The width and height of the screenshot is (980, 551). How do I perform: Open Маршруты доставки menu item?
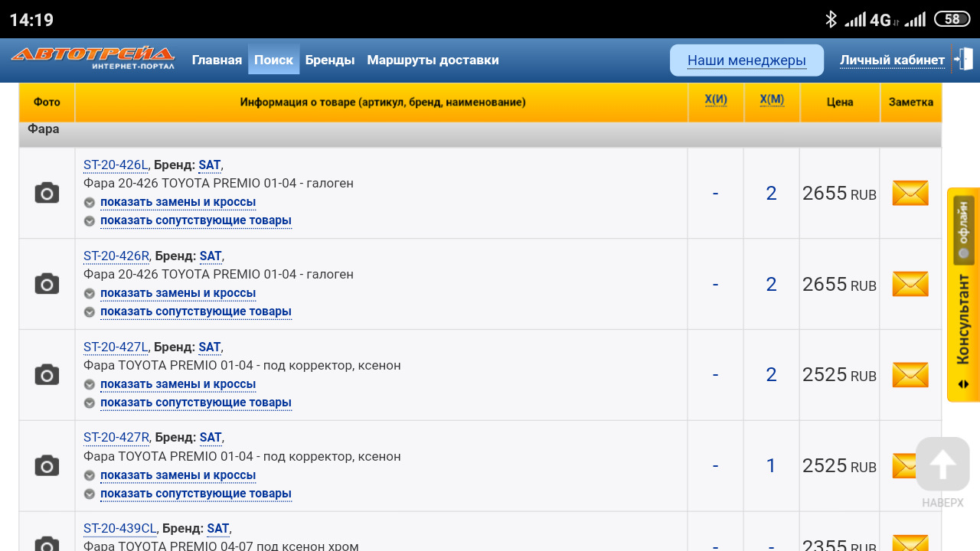tap(433, 60)
